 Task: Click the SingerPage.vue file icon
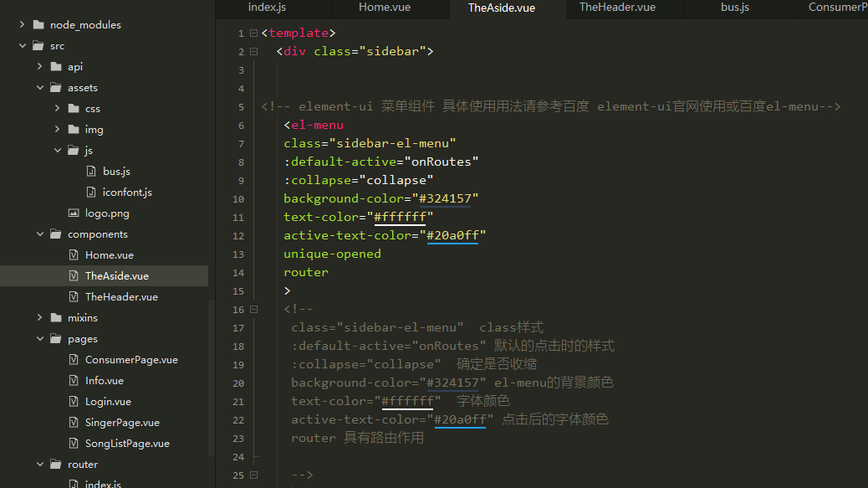74,422
